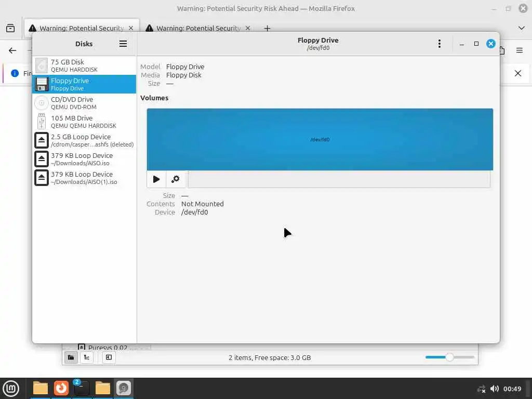Click the Model Floppy Drive value
The image size is (532, 399).
click(185, 67)
